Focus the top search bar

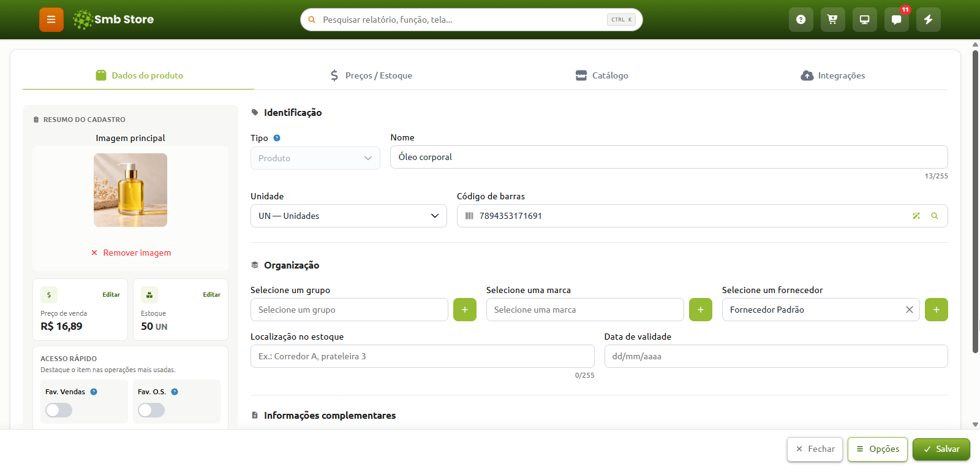coord(472,20)
